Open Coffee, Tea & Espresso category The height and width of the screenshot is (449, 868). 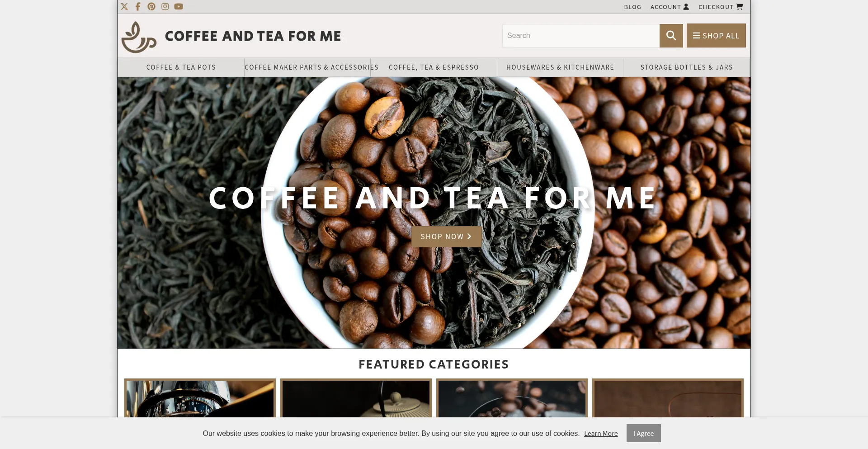[434, 67]
